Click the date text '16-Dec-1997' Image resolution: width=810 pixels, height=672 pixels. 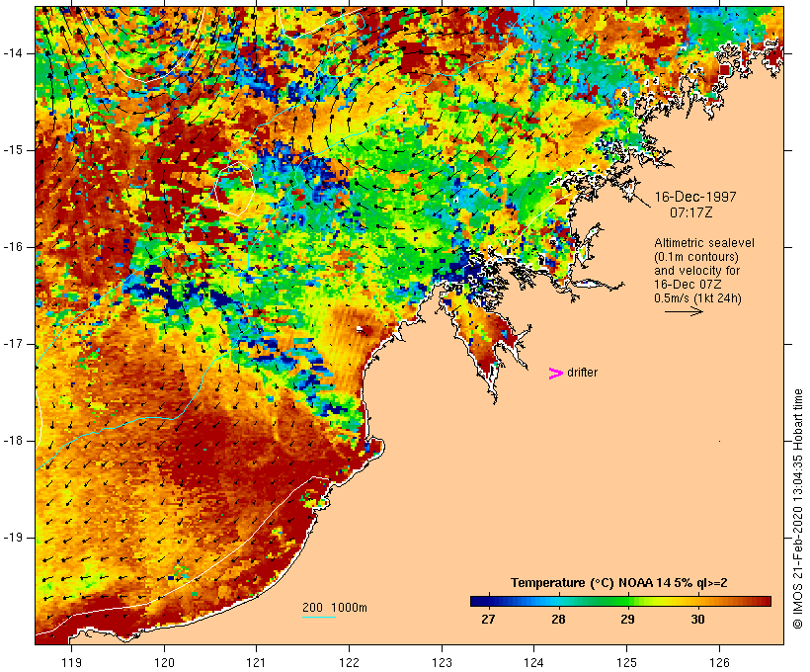point(695,197)
